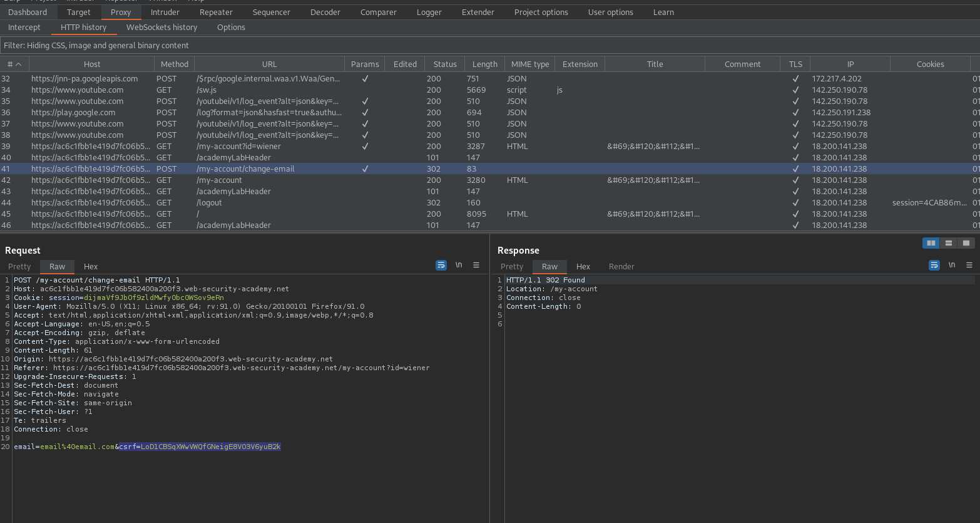
Task: Sort table by Comment column
Action: click(x=743, y=64)
